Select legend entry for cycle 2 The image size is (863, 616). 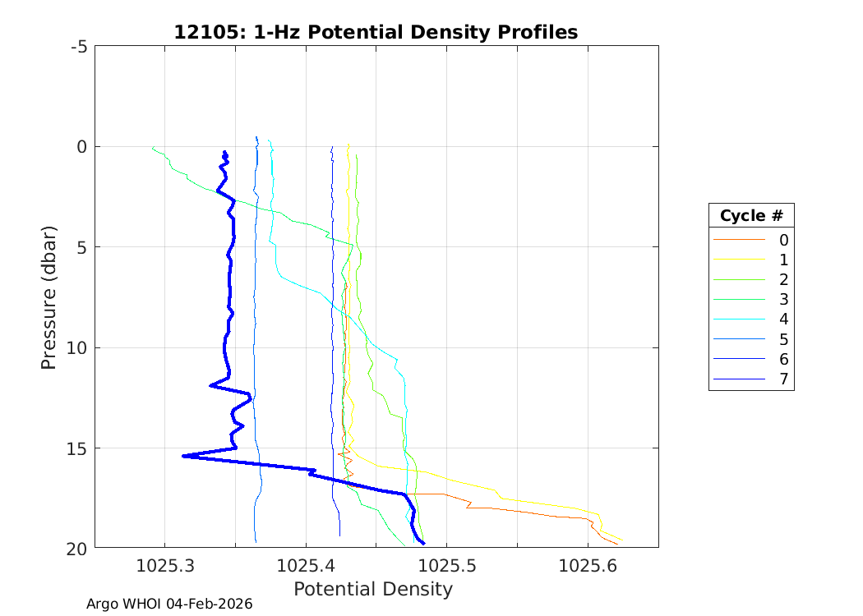(x=751, y=279)
